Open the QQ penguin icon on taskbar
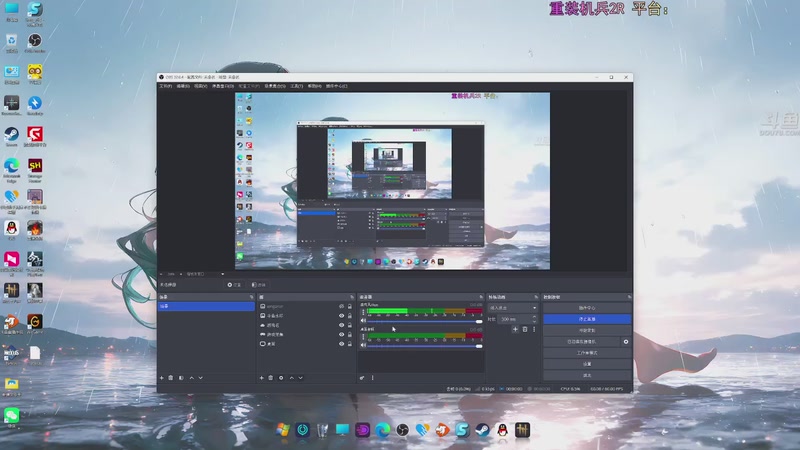This screenshot has height=450, width=800. tap(503, 430)
